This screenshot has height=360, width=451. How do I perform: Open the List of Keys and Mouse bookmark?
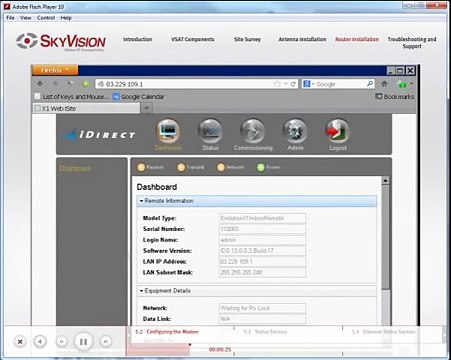pyautogui.click(x=72, y=97)
